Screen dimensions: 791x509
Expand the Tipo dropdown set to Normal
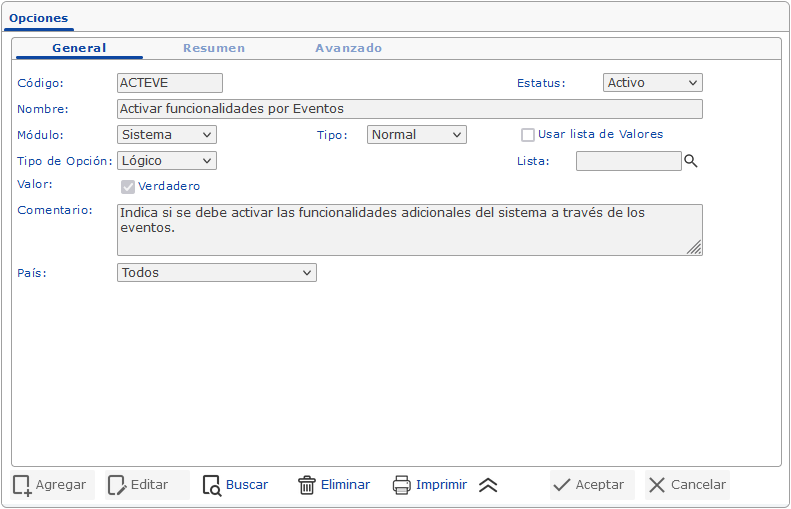coord(417,134)
